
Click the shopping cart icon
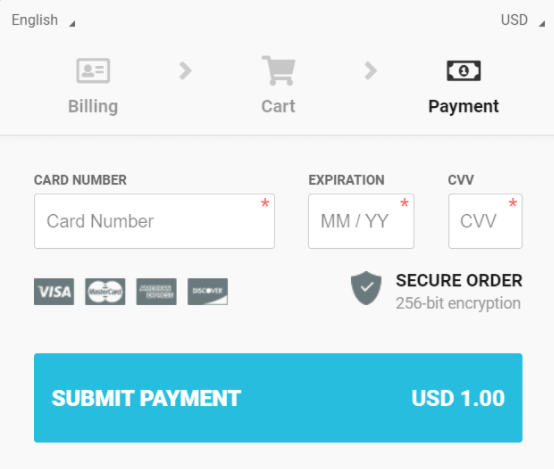[278, 70]
